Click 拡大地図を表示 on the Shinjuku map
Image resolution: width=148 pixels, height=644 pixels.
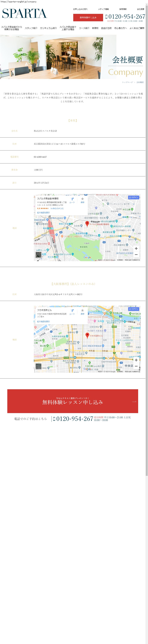[x=43, y=213]
